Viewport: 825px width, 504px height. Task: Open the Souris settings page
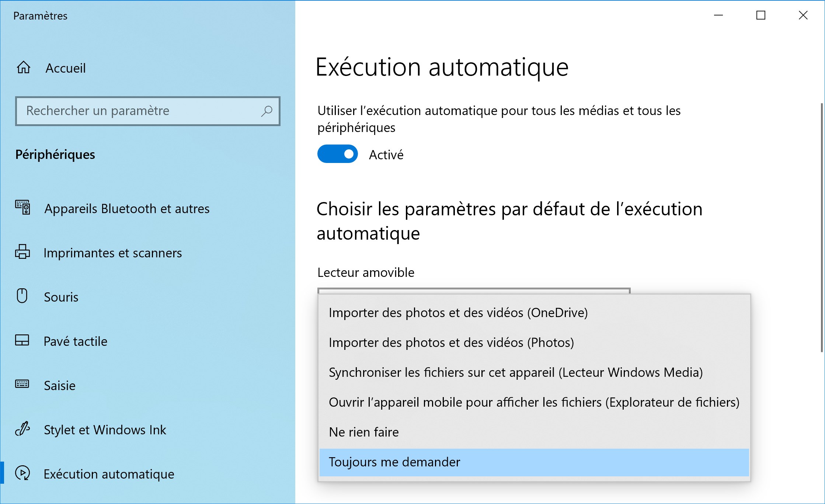click(147, 297)
